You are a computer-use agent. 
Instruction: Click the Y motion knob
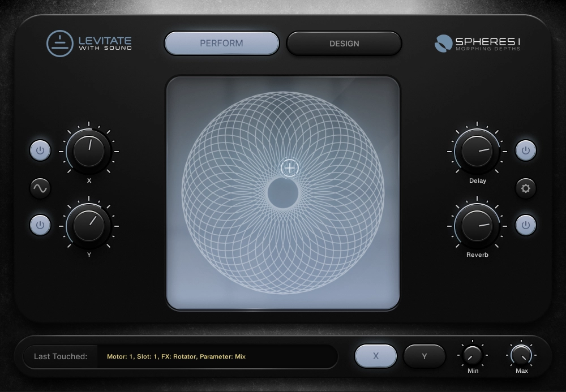pos(88,225)
